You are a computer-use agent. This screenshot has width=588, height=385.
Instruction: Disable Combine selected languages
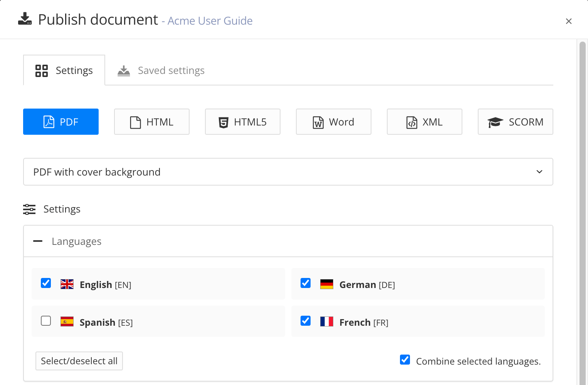[405, 360]
